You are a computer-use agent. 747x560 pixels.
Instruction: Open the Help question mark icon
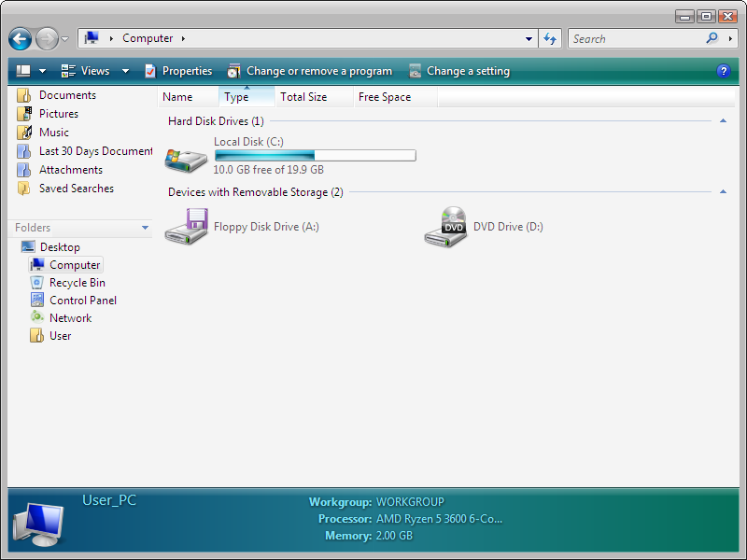[723, 71]
